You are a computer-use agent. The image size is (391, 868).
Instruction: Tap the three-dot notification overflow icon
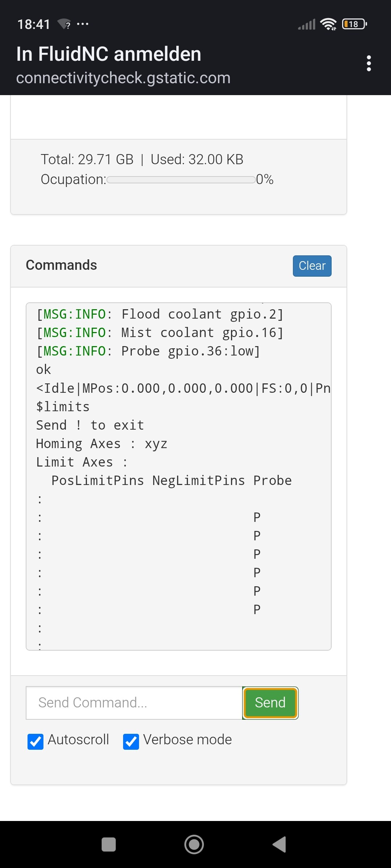83,24
